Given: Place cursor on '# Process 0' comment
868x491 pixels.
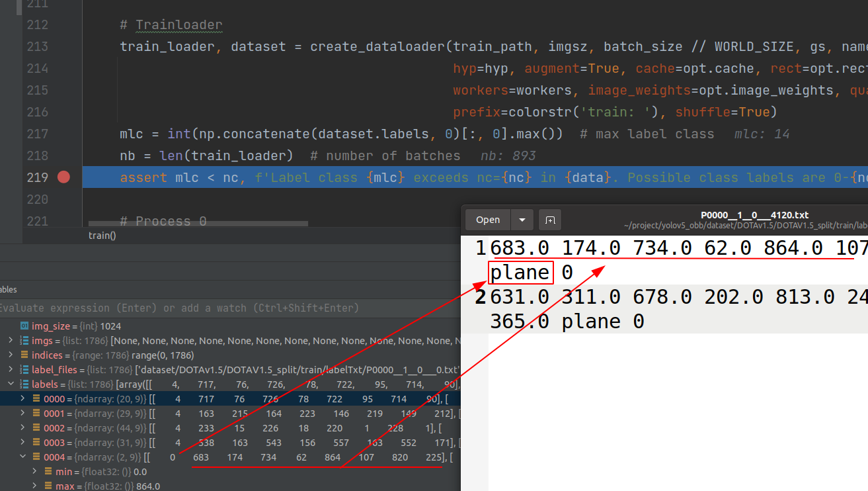Looking at the screenshot, I should coord(163,221).
